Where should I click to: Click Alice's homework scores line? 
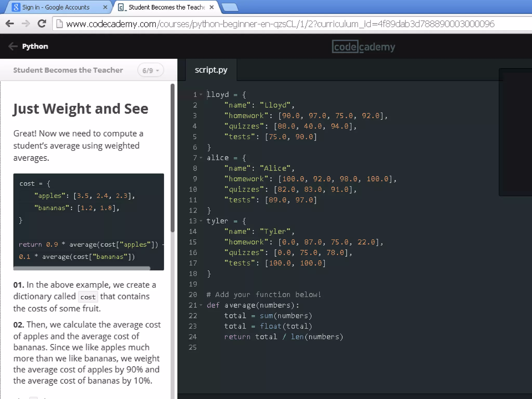[310, 179]
